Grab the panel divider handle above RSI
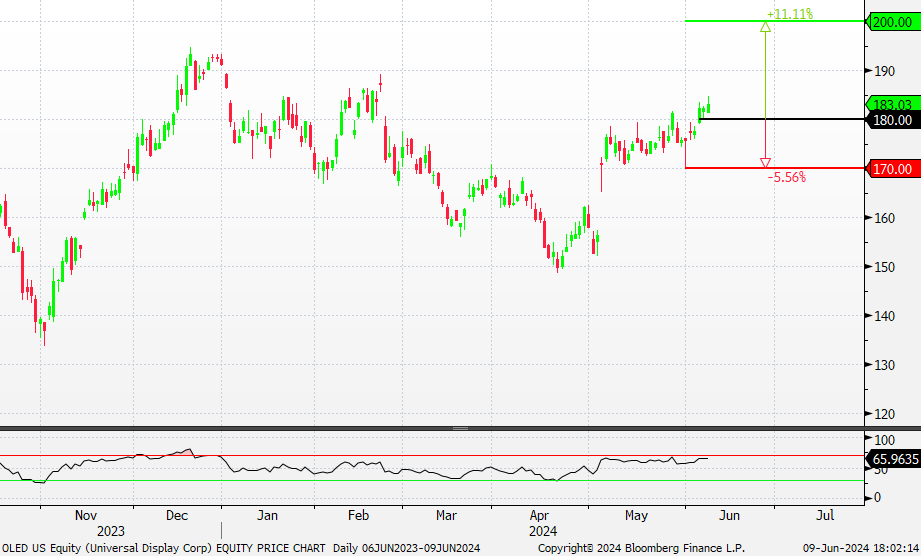This screenshot has width=921, height=556. pos(460,428)
